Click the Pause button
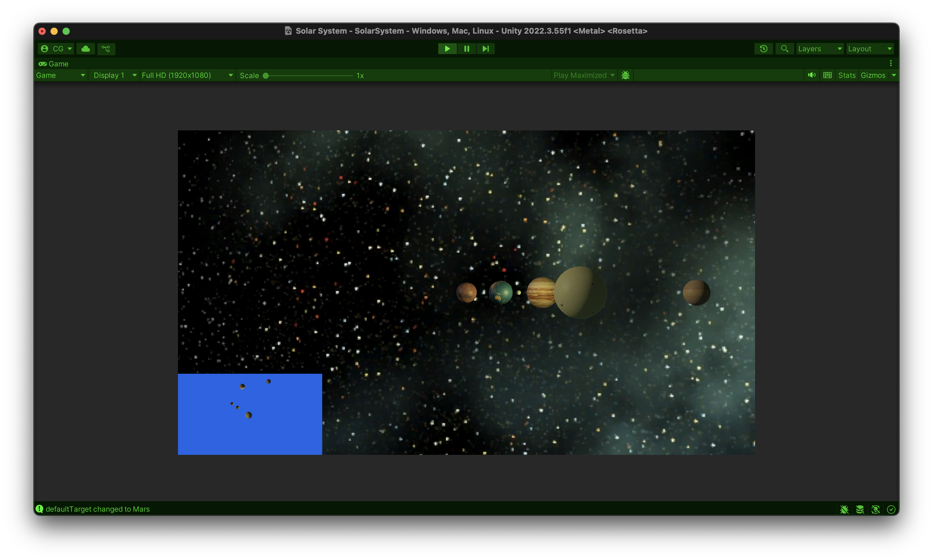The height and width of the screenshot is (560, 933). [x=466, y=49]
